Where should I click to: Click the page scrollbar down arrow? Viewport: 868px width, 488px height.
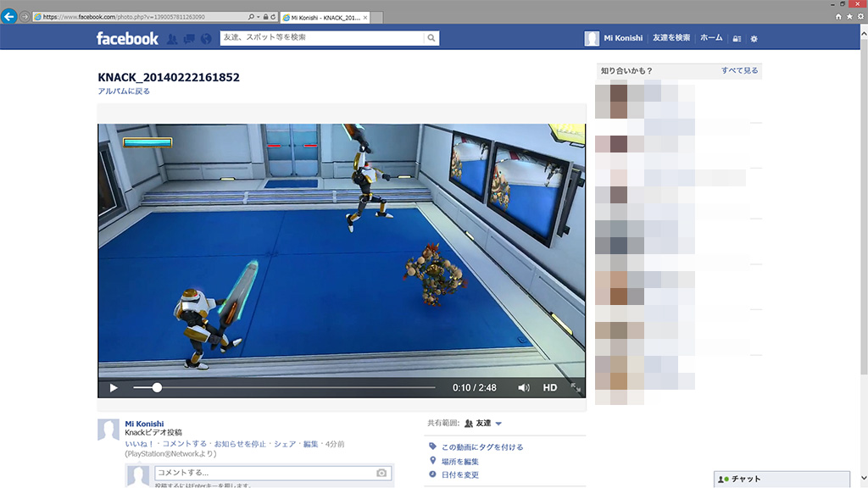pyautogui.click(x=864, y=478)
